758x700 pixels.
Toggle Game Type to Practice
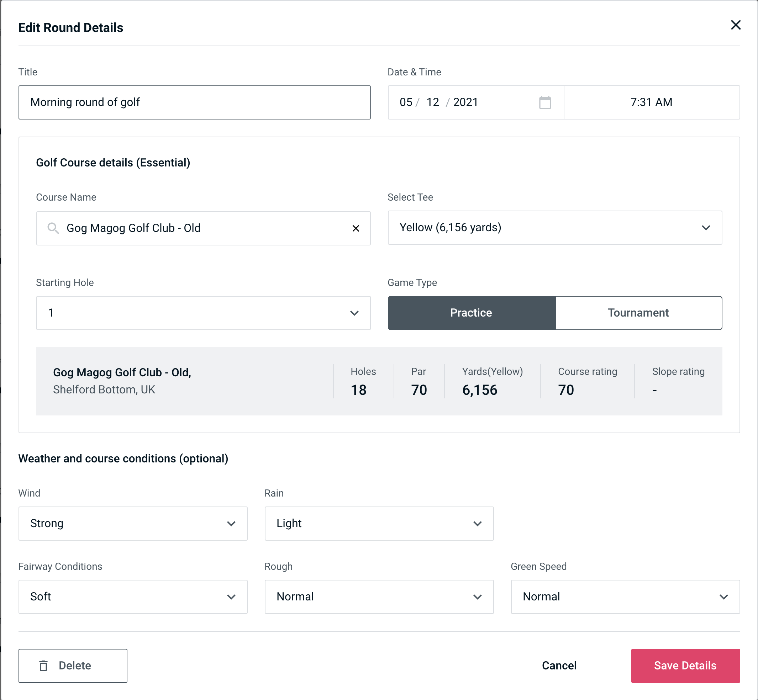472,313
